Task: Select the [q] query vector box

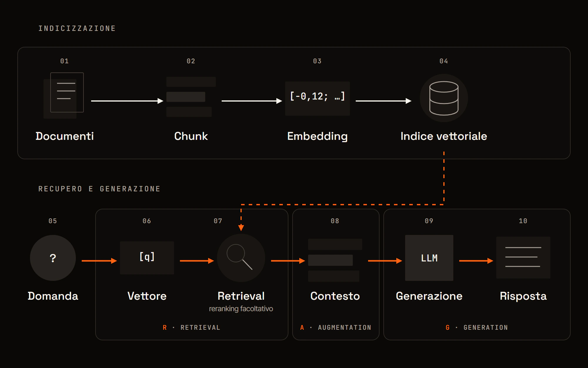Action: coord(147,258)
